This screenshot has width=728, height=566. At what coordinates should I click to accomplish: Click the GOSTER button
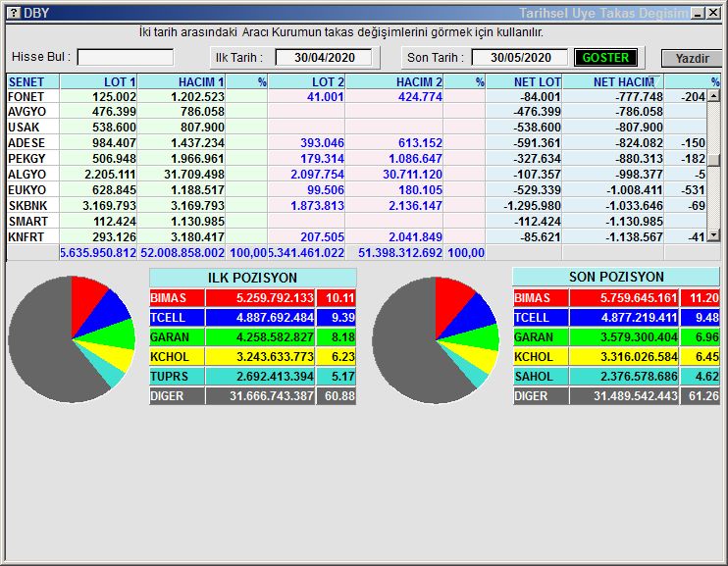[x=605, y=58]
